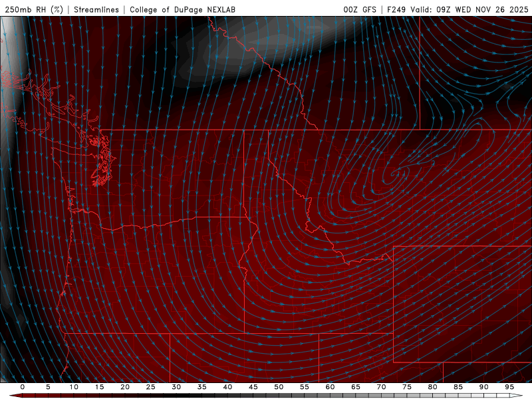This screenshot has width=532, height=399.
Task: Click the colorbar value label 75
Action: (x=407, y=387)
